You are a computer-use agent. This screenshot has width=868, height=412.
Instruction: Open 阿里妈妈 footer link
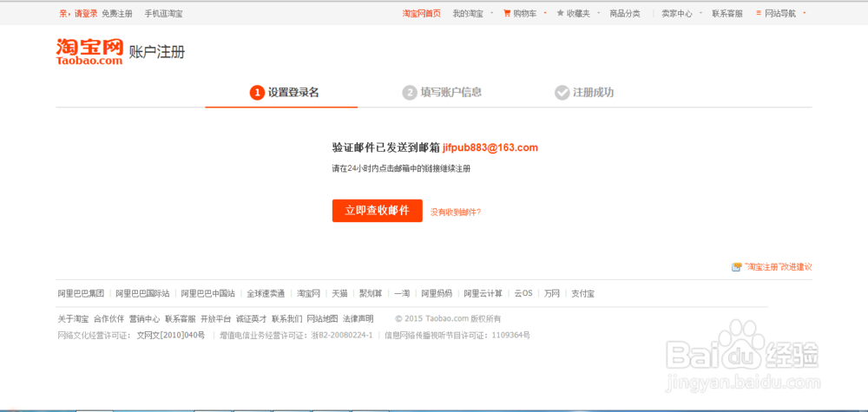(x=437, y=293)
